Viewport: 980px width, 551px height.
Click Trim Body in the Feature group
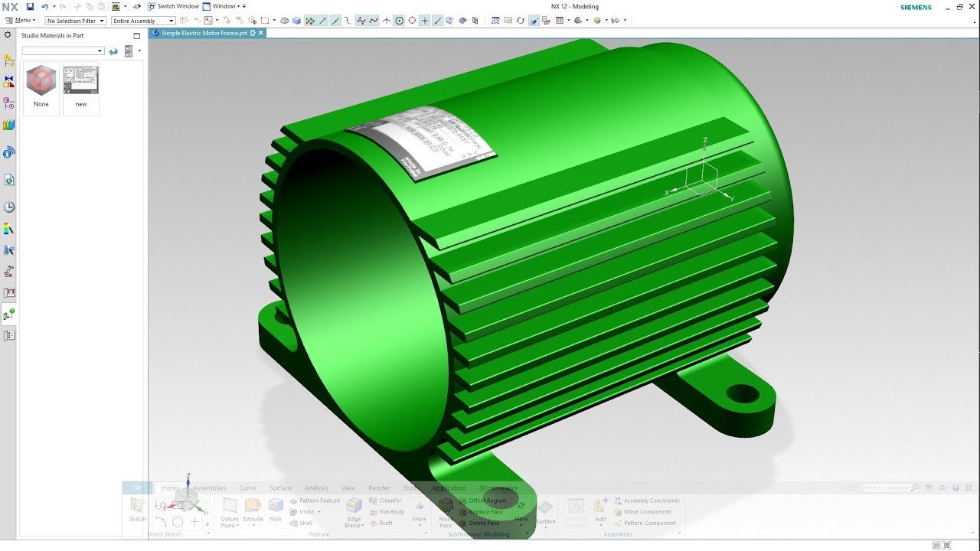click(387, 512)
